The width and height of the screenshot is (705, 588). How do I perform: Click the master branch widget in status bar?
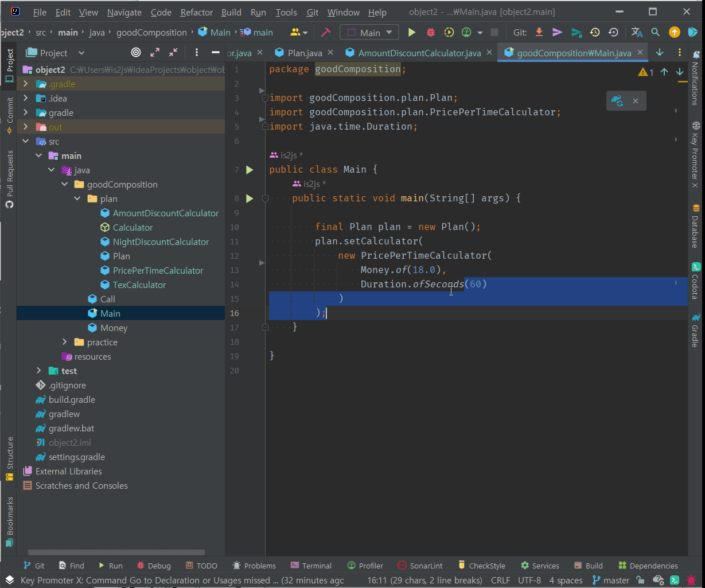point(610,581)
